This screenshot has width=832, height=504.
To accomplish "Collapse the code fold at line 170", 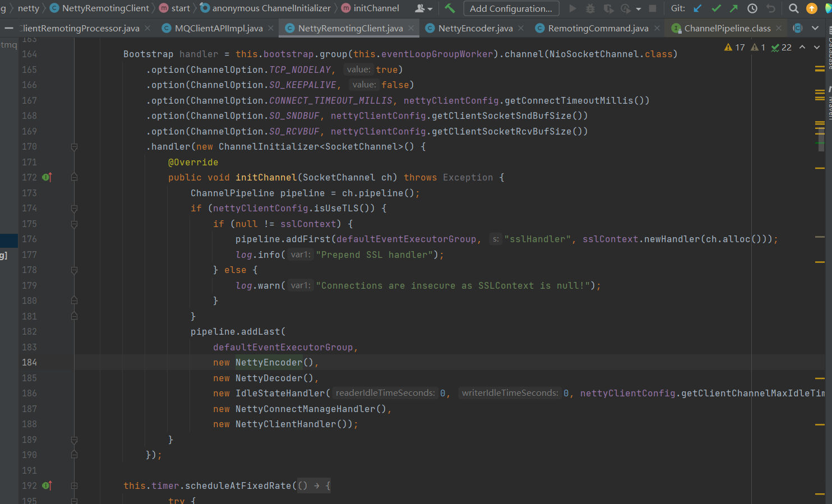I will [x=74, y=147].
